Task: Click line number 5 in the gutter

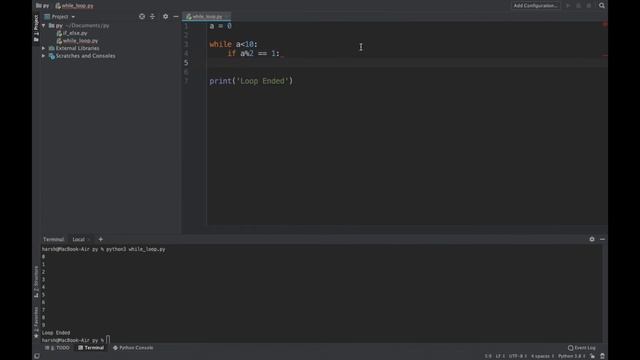Action: 186,62
